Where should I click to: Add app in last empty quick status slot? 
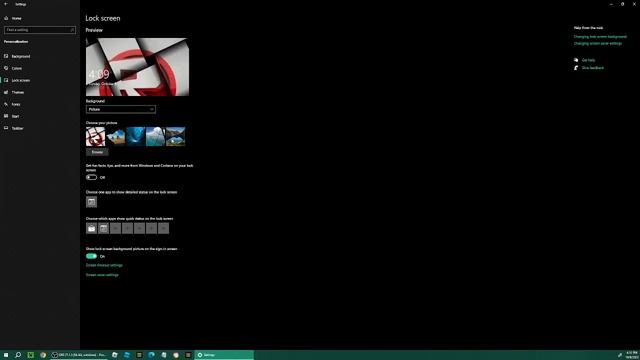tap(163, 229)
